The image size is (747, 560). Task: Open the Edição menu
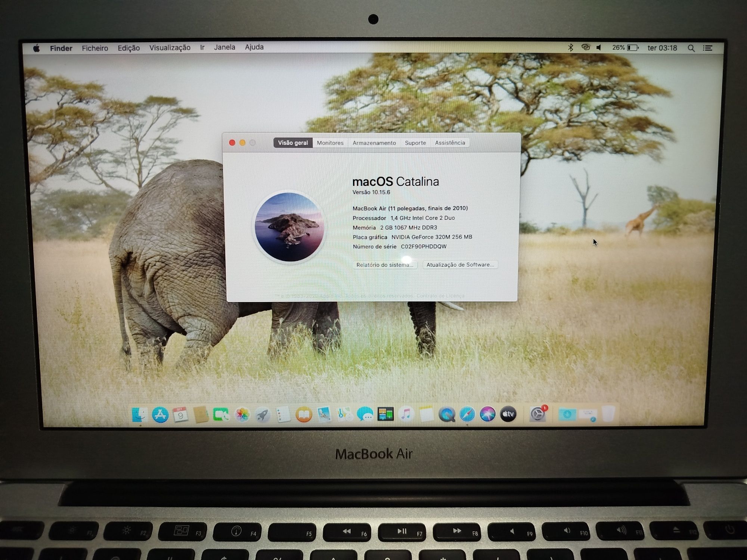[x=128, y=48]
